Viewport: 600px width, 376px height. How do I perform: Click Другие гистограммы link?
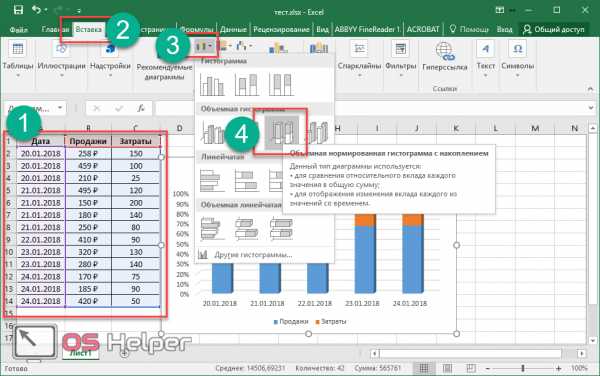coord(253,254)
